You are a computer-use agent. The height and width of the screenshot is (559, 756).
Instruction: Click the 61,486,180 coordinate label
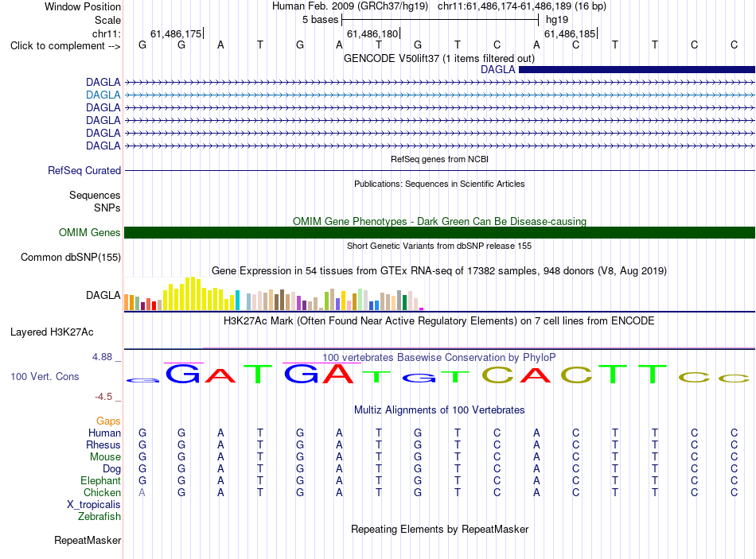pyautogui.click(x=372, y=33)
